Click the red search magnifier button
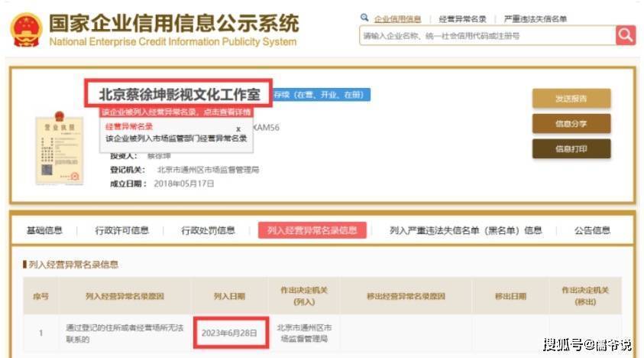The width and height of the screenshot is (644, 358). (626, 35)
